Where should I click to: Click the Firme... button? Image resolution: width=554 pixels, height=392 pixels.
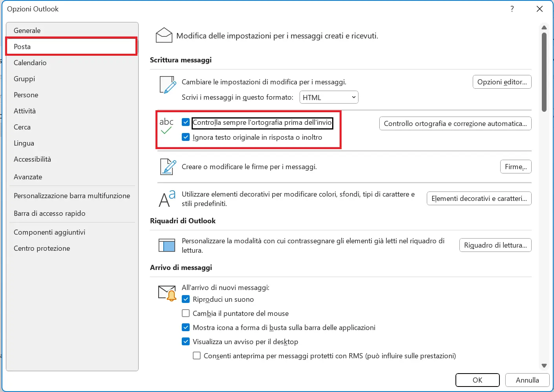pyautogui.click(x=516, y=166)
